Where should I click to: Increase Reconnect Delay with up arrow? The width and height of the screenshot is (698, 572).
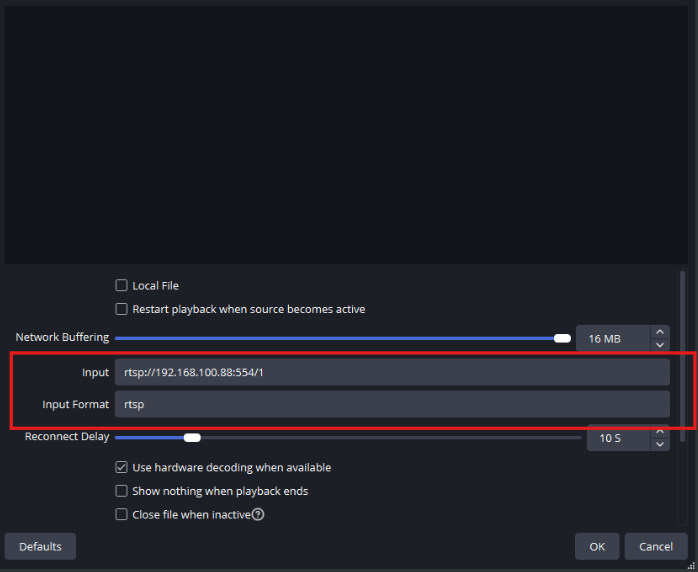pos(659,432)
